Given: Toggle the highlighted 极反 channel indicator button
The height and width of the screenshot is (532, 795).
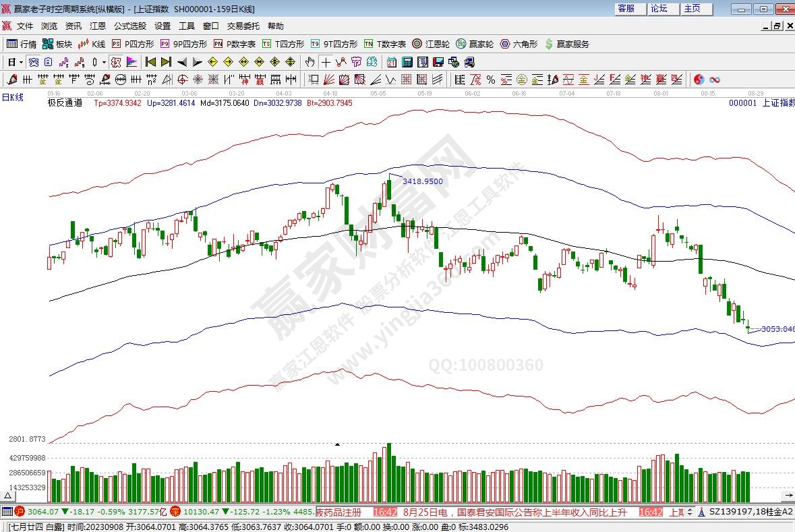Looking at the screenshot, I should (x=115, y=62).
